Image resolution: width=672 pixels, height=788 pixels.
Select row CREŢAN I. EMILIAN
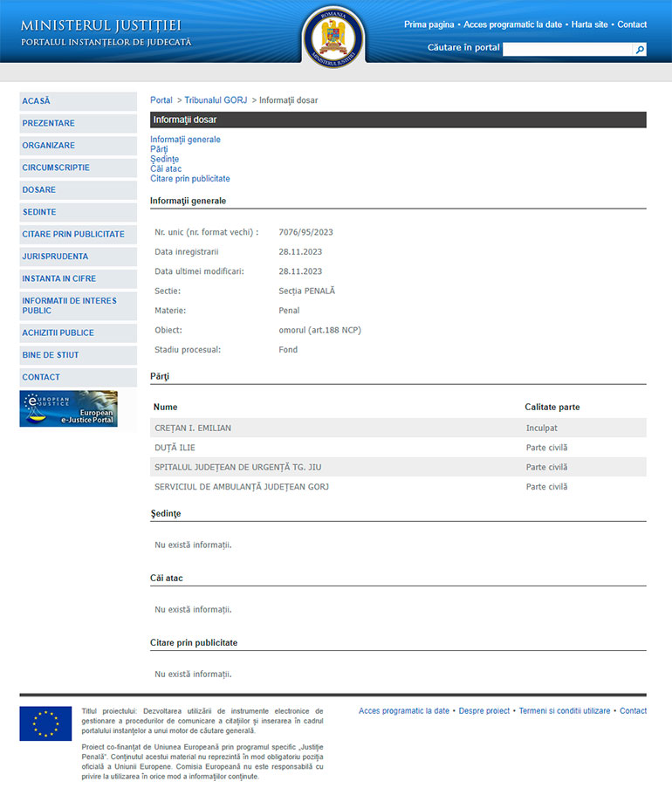(x=398, y=428)
